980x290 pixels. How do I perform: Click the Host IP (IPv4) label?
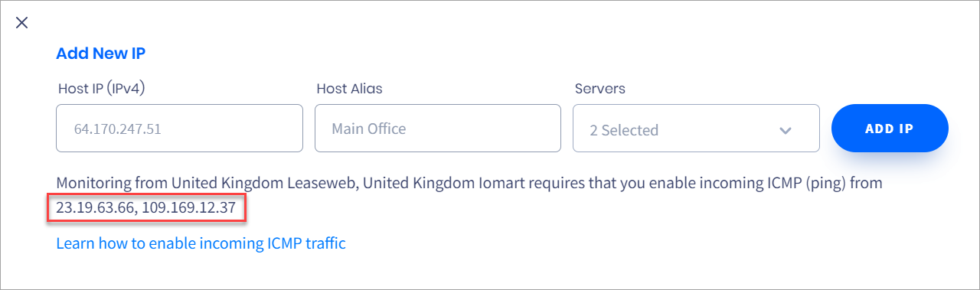coord(102,89)
